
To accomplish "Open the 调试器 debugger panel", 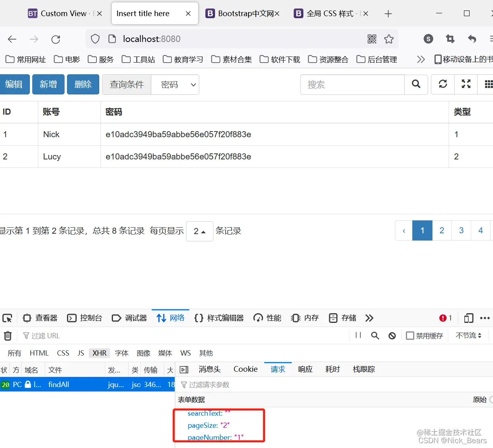I will pos(130,318).
